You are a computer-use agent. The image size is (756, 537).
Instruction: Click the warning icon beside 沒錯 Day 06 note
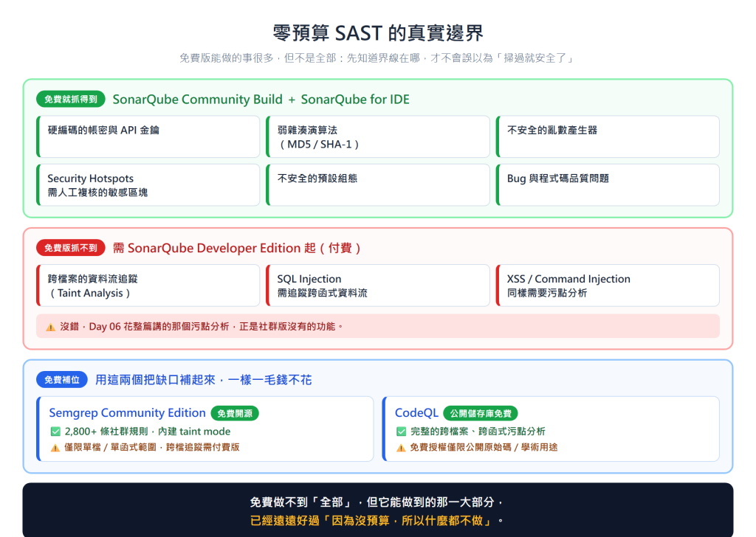click(x=51, y=327)
